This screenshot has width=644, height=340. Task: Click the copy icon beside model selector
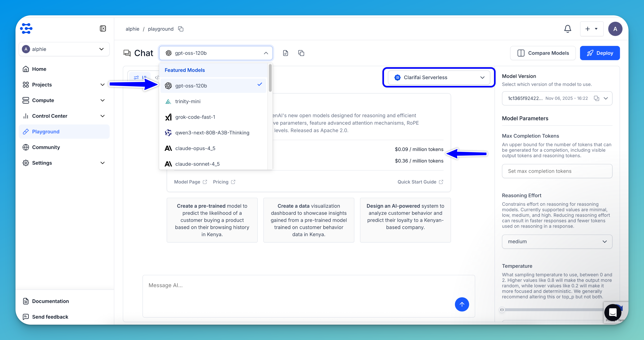click(x=301, y=53)
